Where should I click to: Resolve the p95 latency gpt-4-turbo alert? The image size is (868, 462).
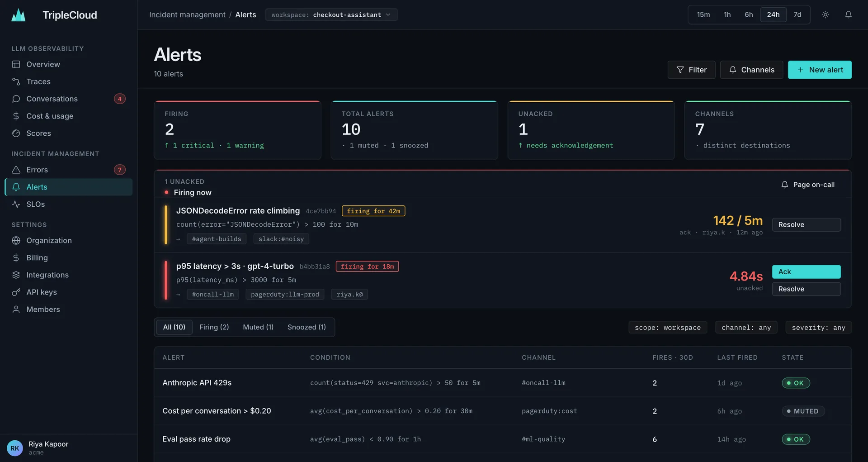pos(806,289)
